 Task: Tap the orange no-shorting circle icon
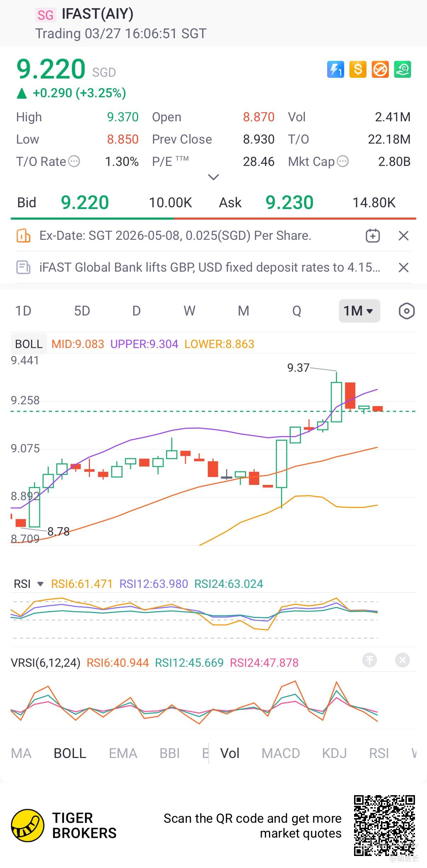click(x=380, y=69)
